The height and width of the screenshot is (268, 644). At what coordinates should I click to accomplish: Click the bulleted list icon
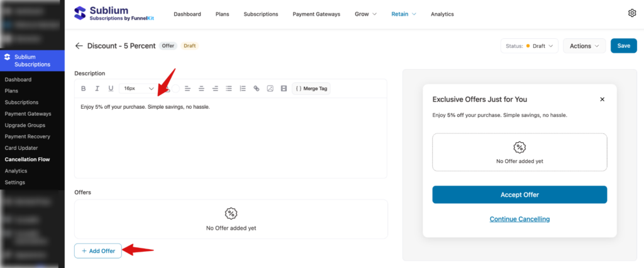[x=229, y=89]
